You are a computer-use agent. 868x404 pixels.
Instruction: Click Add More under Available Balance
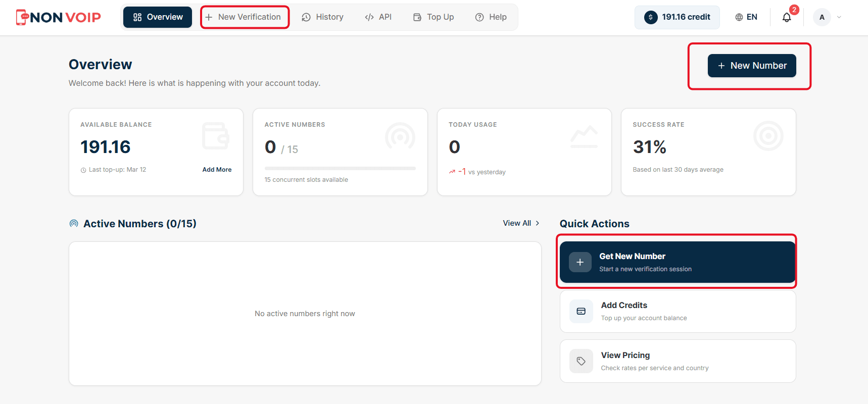point(217,170)
